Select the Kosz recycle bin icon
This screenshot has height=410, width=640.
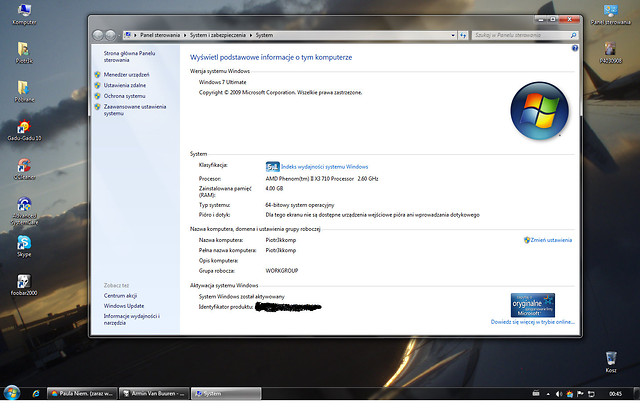coord(611,361)
